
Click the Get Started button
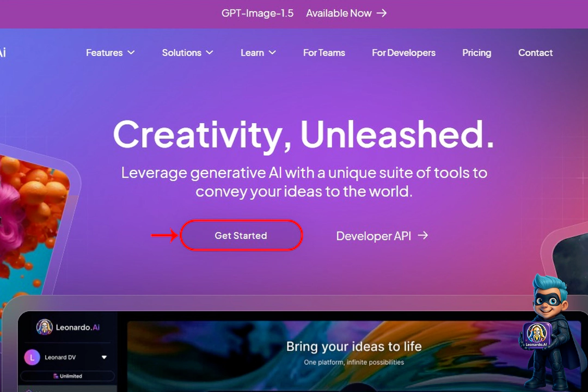pos(241,236)
